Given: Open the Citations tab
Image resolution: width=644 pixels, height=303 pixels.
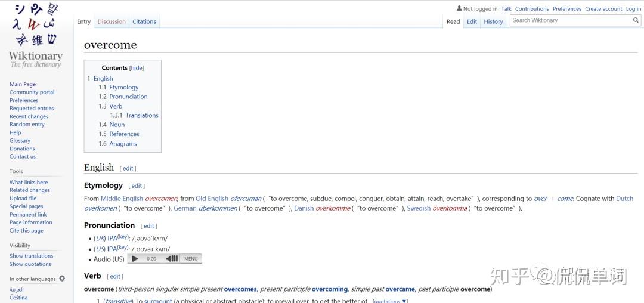Looking at the screenshot, I should tap(144, 21).
